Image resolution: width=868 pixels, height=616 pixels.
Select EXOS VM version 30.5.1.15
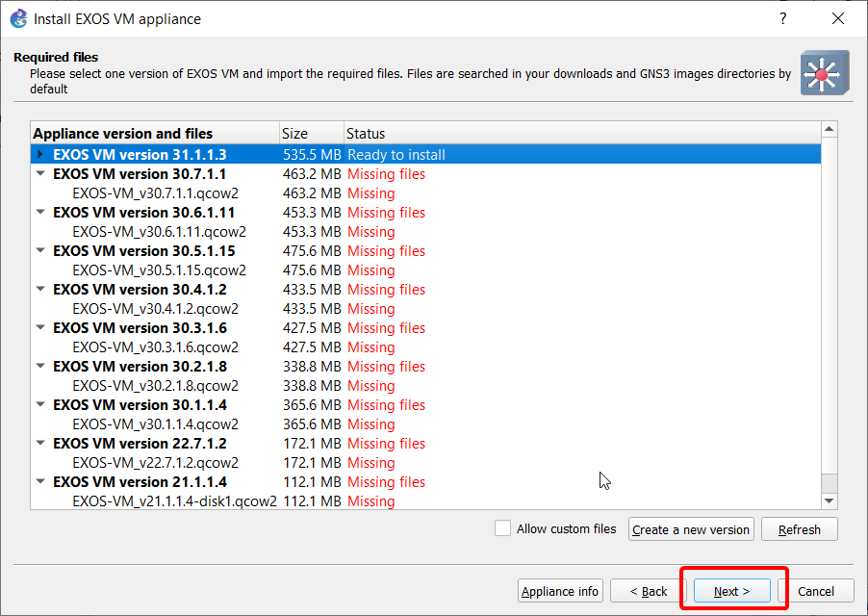[144, 250]
